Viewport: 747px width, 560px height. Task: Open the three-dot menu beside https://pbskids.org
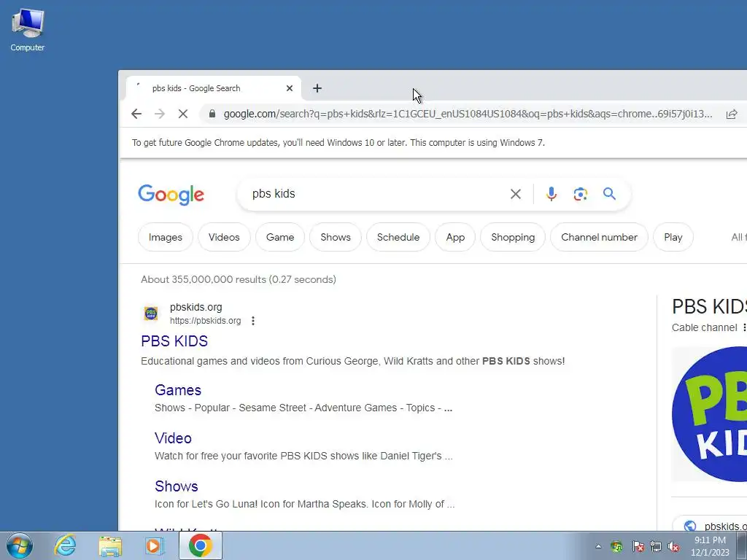253,321
